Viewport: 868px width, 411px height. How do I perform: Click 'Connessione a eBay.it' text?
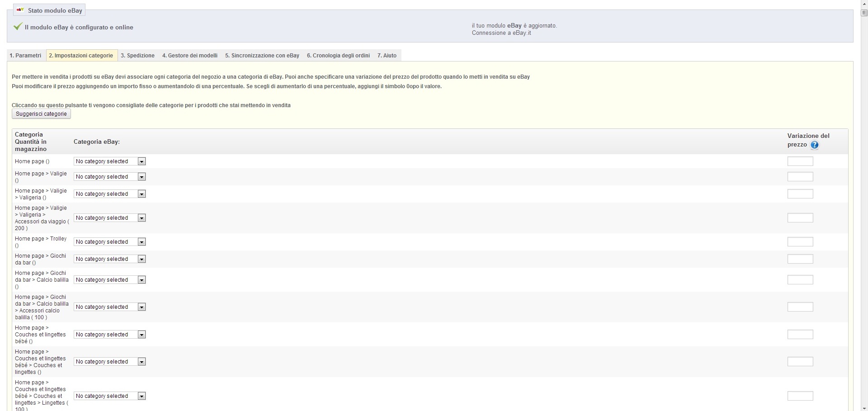[x=501, y=33]
